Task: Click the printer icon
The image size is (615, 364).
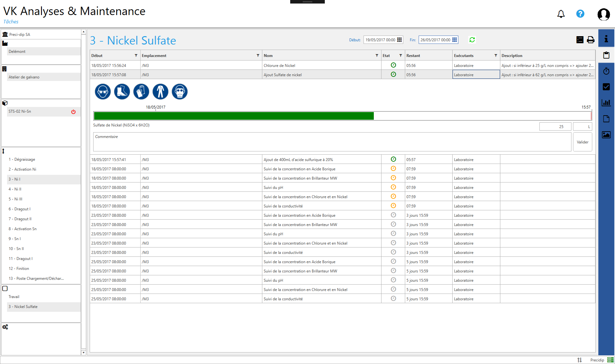Action: point(590,40)
